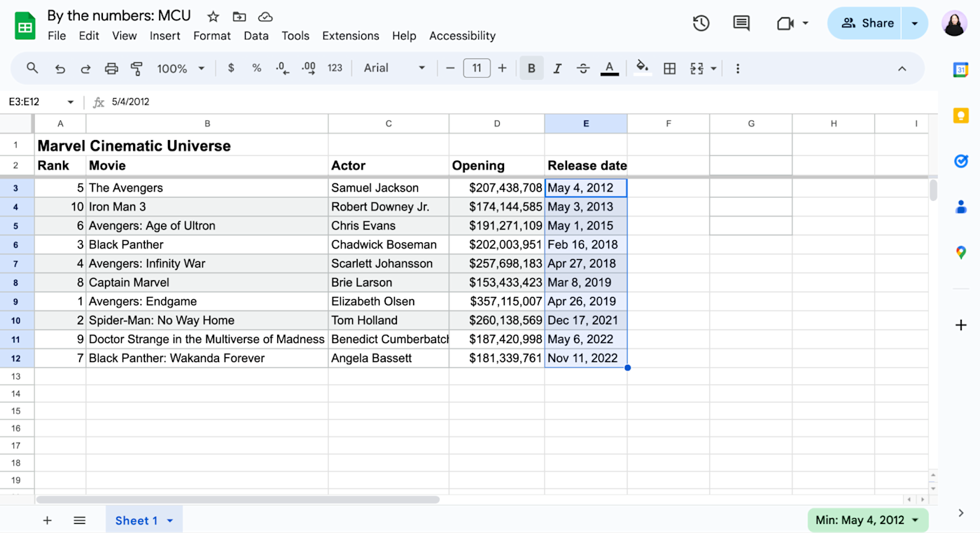Screen dimensions: 980x533
Task: Expand the Name box dropdown arrow
Action: 70,102
